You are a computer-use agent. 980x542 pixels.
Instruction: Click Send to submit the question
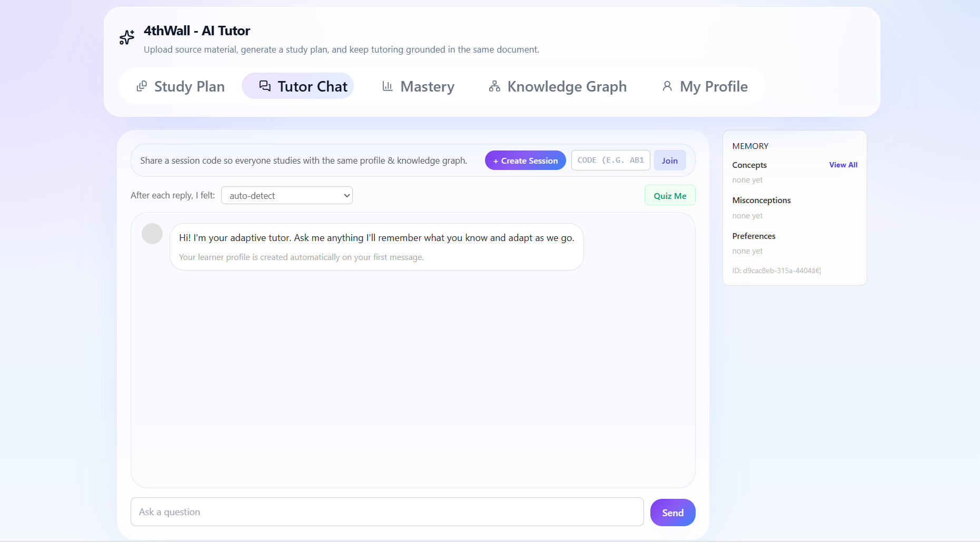[673, 513]
